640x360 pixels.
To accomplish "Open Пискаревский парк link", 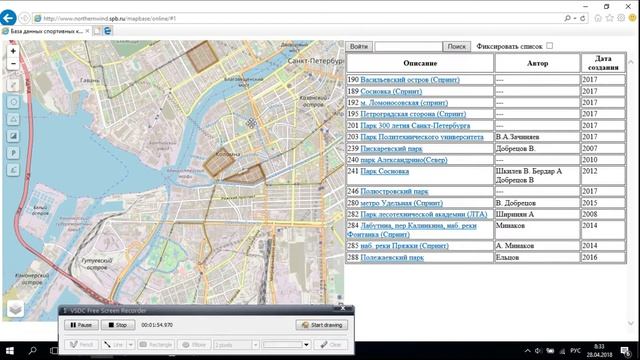I will pyautogui.click(x=391, y=149).
